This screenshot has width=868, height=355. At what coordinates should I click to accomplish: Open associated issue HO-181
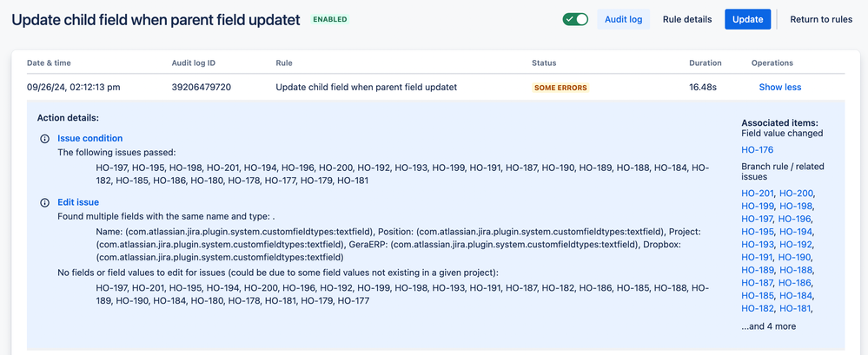(795, 308)
